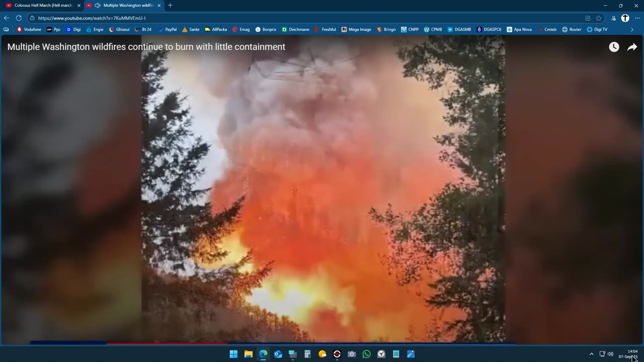The height and width of the screenshot is (362, 644).
Task: Open WhatsApp from the taskbar
Action: [x=367, y=354]
